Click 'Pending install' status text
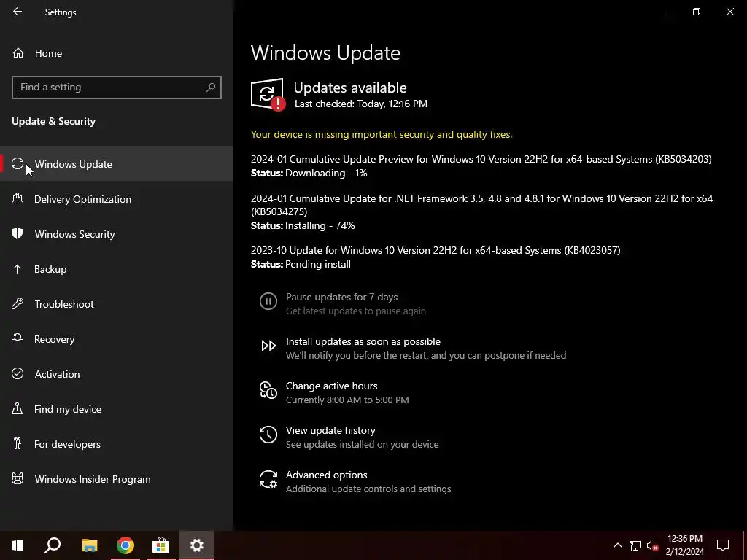This screenshot has width=747, height=560. (318, 264)
